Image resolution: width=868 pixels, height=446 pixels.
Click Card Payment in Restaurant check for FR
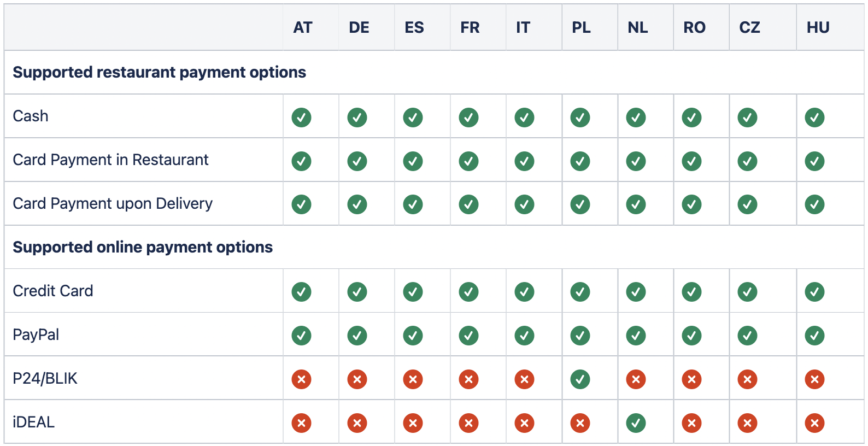point(468,161)
